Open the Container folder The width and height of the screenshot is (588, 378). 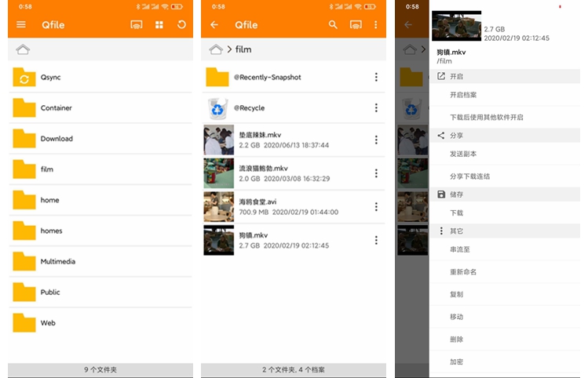pos(100,108)
